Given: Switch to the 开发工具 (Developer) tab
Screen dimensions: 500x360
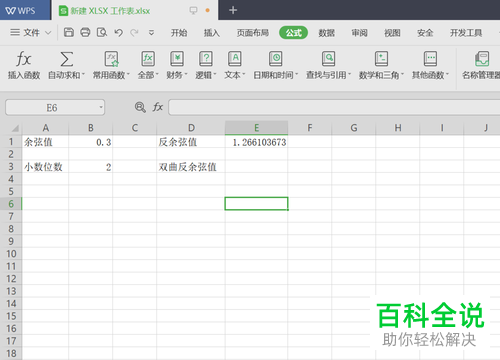Looking at the screenshot, I should pyautogui.click(x=466, y=33).
